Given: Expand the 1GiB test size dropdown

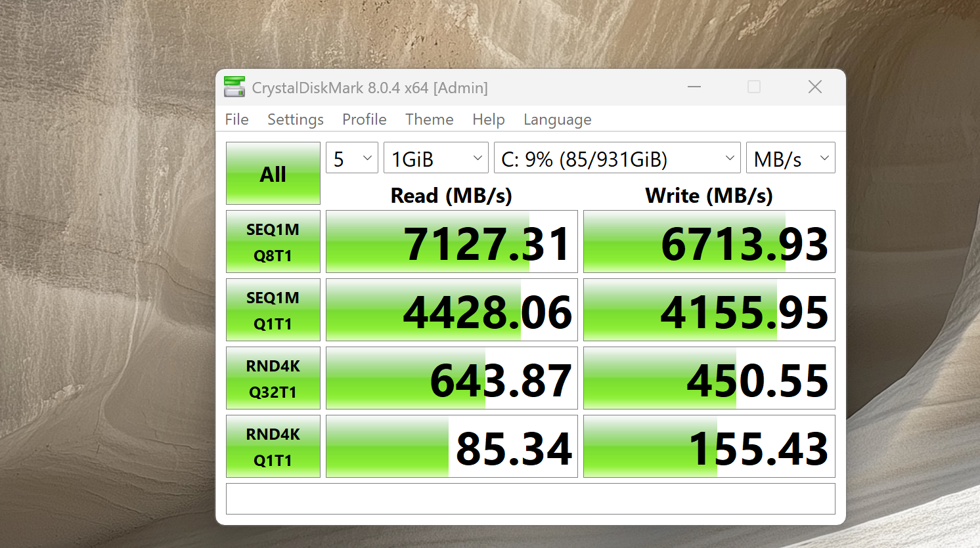Looking at the screenshot, I should tap(436, 158).
